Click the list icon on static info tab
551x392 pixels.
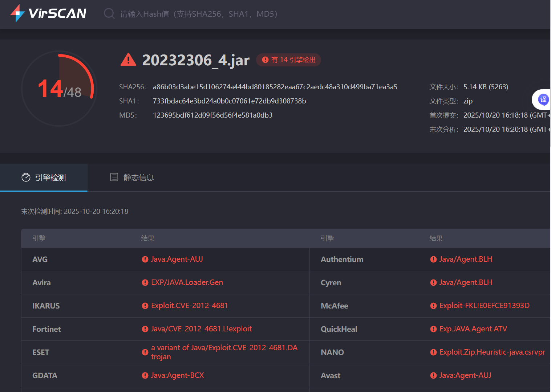point(114,177)
